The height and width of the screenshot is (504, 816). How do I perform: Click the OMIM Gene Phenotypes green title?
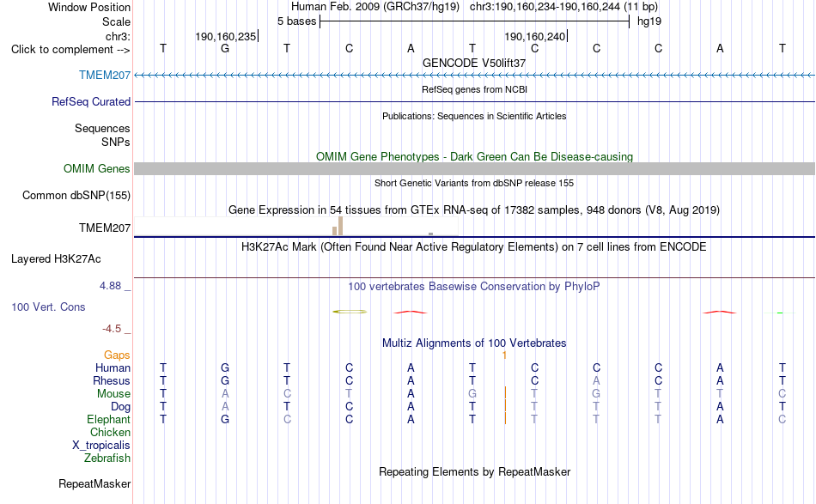coord(474,156)
